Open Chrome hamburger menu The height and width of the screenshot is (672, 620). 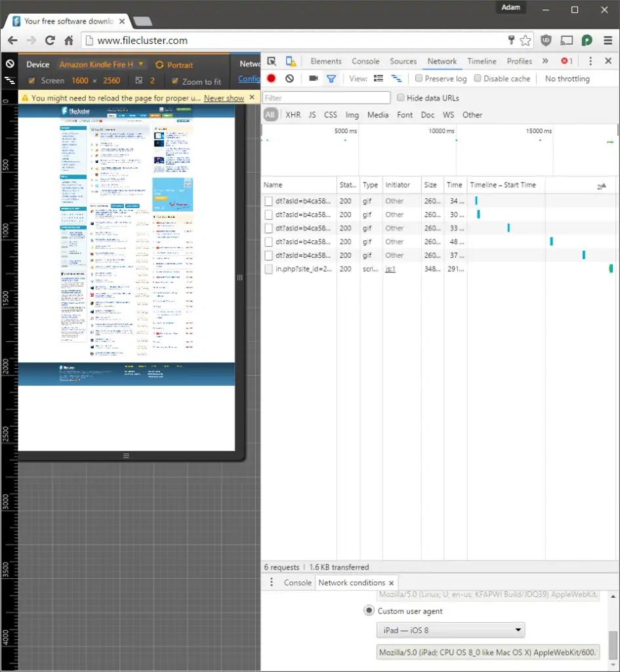coord(608,40)
